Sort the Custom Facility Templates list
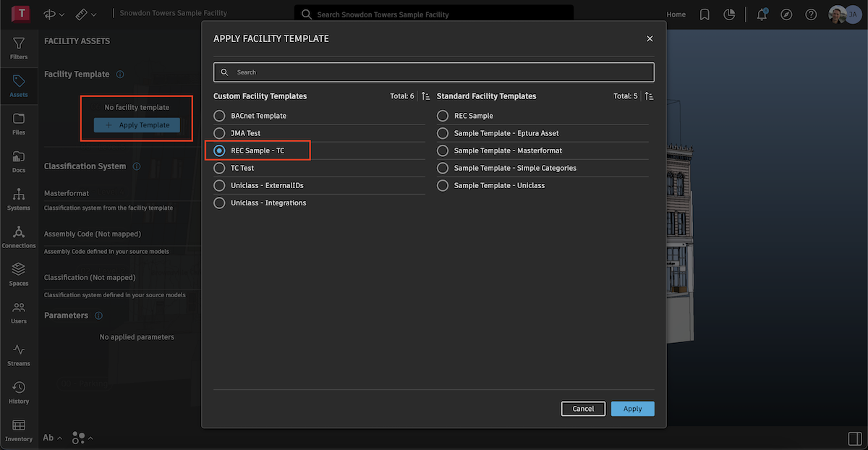 point(426,96)
